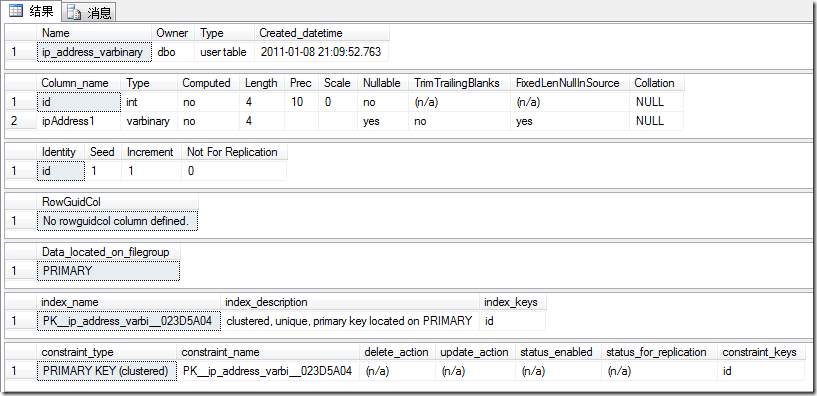Image resolution: width=817 pixels, height=396 pixels.
Task: Select the constraint_name PK__ip_address_varbi__023D5A04 cell
Action: 268,371
